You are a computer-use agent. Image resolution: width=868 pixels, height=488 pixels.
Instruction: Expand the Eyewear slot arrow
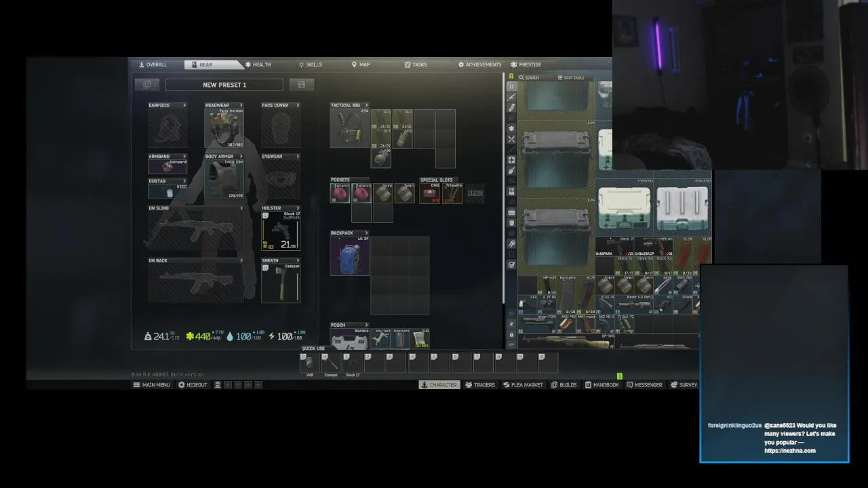(x=297, y=157)
